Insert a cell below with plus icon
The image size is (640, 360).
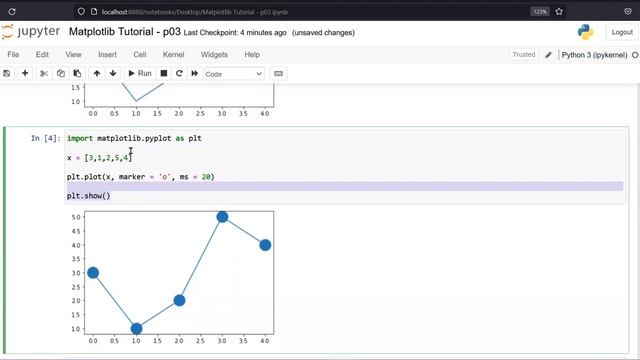click(25, 73)
